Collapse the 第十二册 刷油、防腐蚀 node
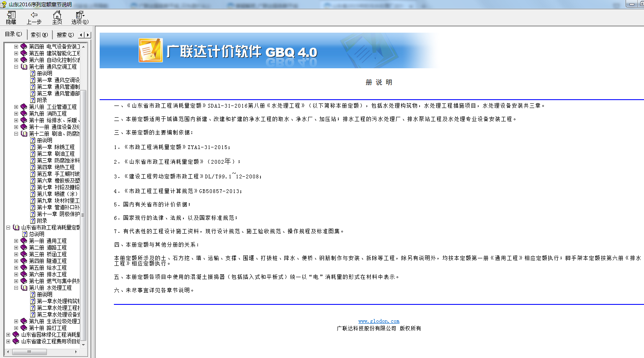Screen dimensions: 644x358 (16, 134)
